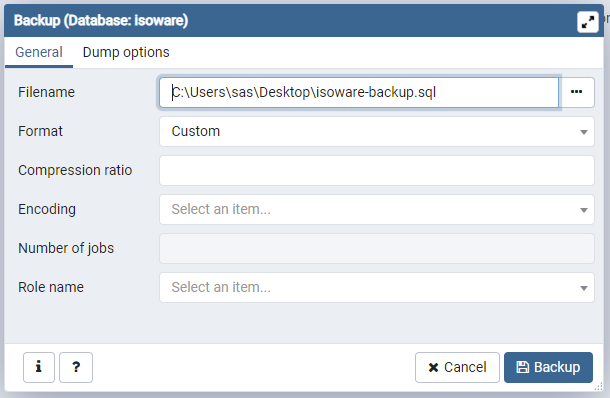Expand the Role name dropdown

point(377,288)
